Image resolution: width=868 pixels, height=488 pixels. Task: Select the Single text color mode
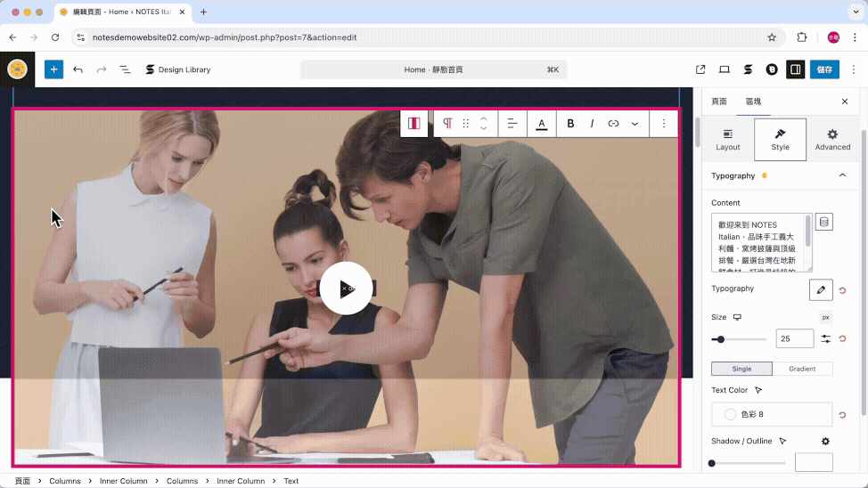pos(741,369)
